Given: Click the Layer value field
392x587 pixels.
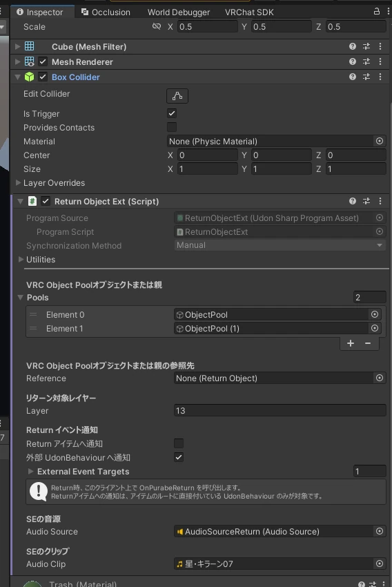Looking at the screenshot, I should pos(280,411).
